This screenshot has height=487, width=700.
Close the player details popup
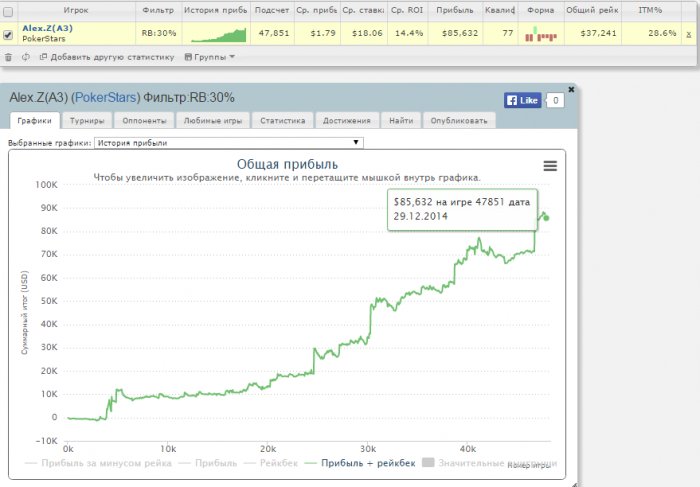(571, 89)
